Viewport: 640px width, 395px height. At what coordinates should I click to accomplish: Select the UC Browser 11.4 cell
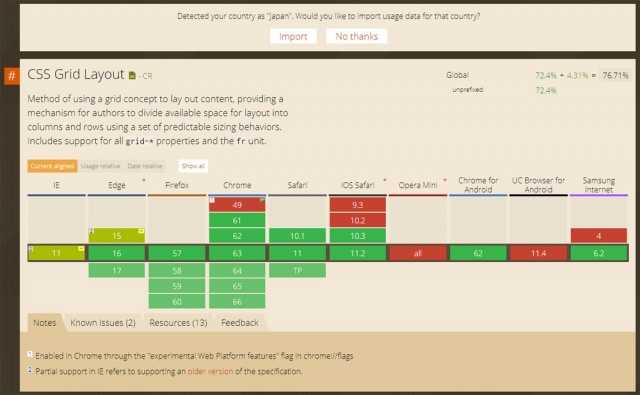pos(538,253)
